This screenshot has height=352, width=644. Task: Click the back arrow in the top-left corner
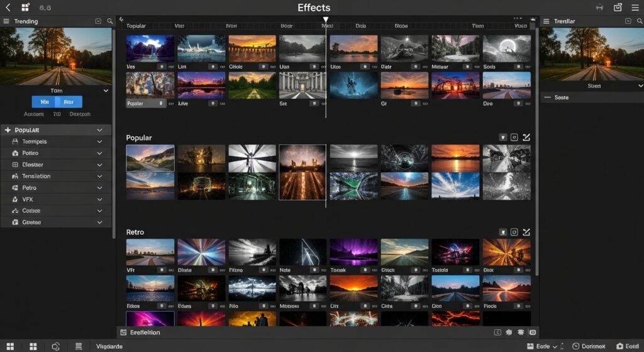click(8, 8)
